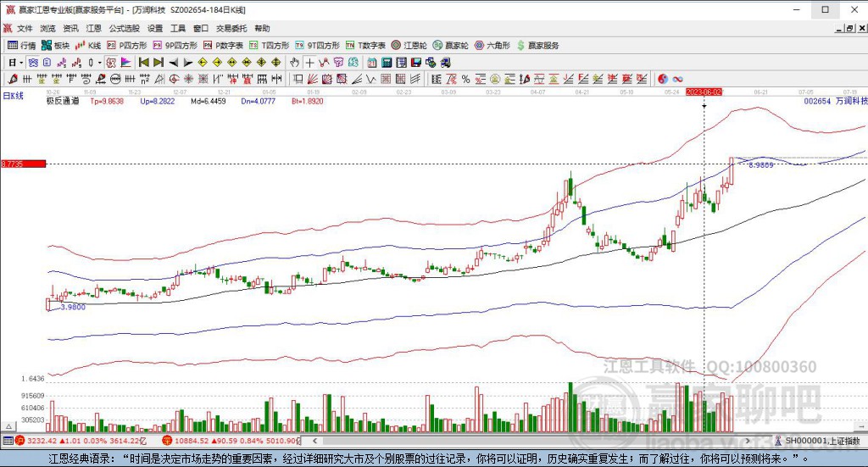868x467 pixels.
Task: Open the calculator icon
Action: point(387,63)
